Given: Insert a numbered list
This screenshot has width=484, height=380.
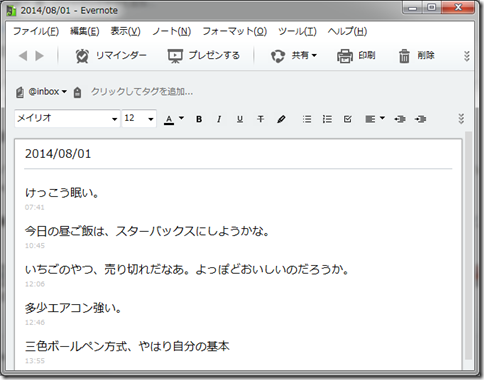Looking at the screenshot, I should [x=327, y=119].
